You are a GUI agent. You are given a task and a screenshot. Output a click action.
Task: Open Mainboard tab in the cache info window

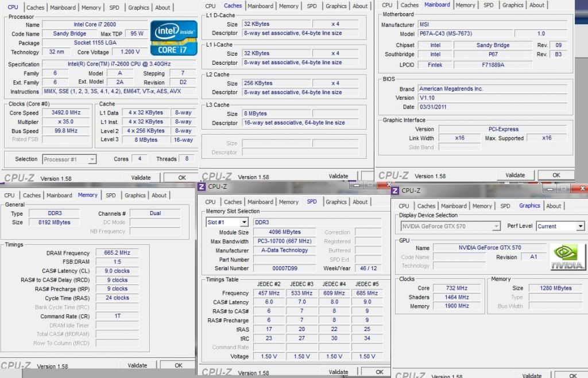pyautogui.click(x=260, y=6)
